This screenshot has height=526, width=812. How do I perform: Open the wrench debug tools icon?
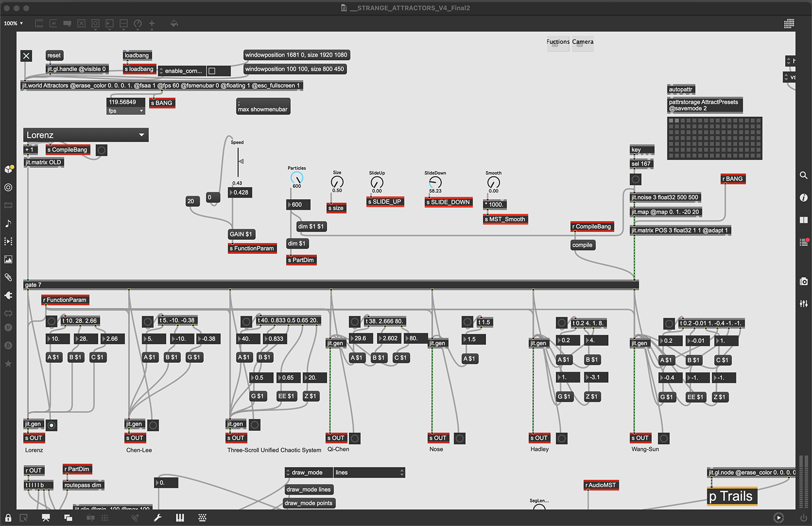(x=157, y=517)
